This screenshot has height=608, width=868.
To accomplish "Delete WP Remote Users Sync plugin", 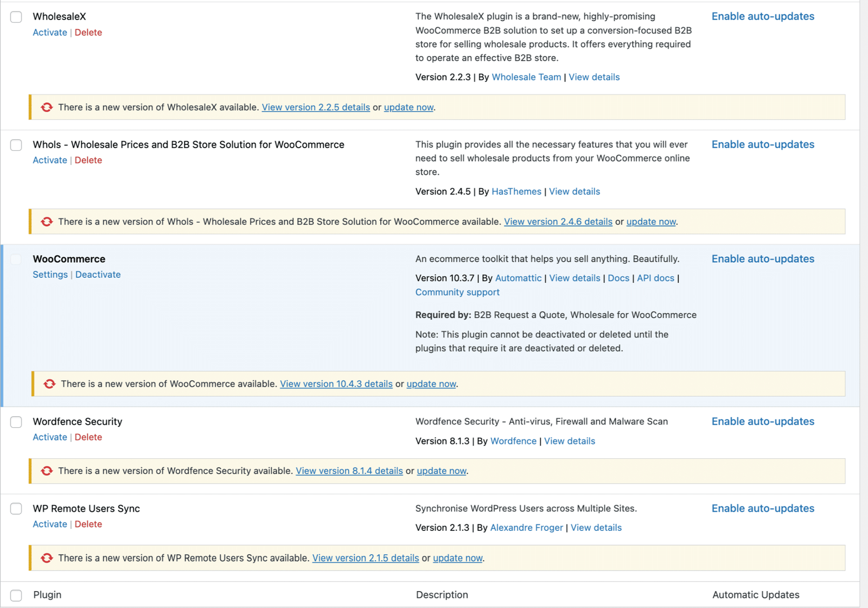I will 88,524.
